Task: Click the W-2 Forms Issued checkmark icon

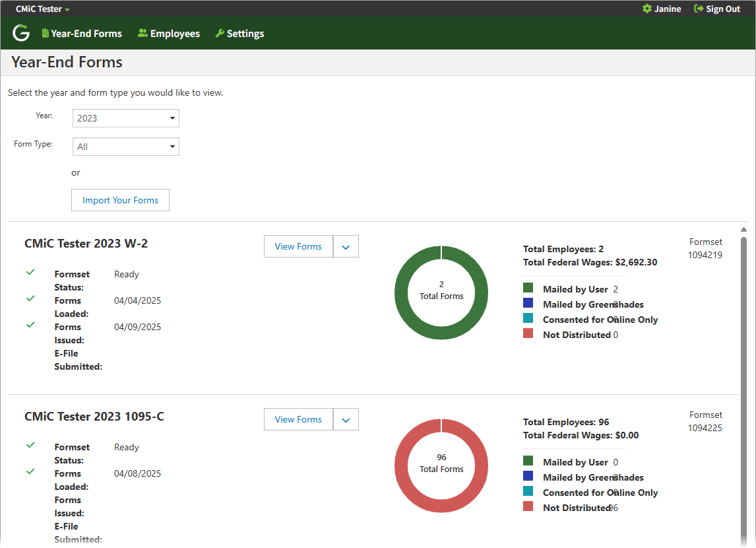Action: tap(30, 325)
